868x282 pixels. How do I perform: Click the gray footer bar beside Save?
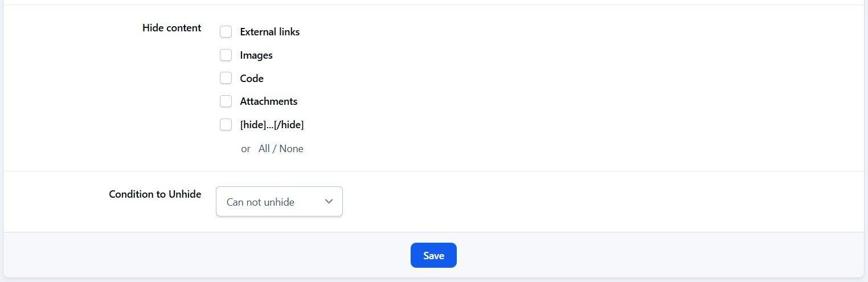pos(627,255)
